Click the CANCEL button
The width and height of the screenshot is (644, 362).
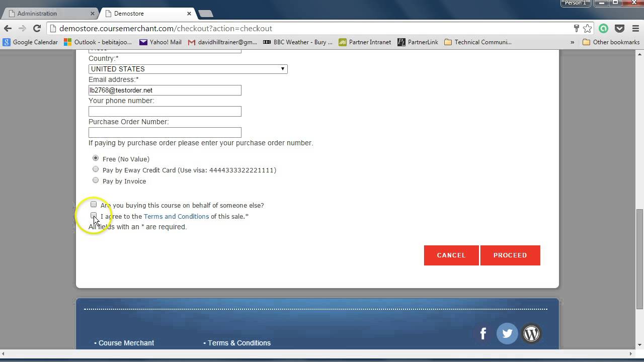point(451,255)
